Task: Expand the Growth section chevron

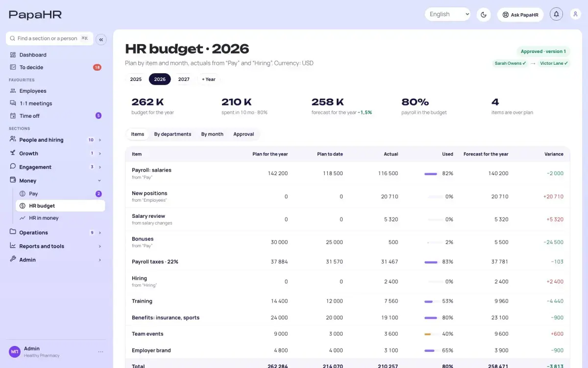Action: point(100,154)
